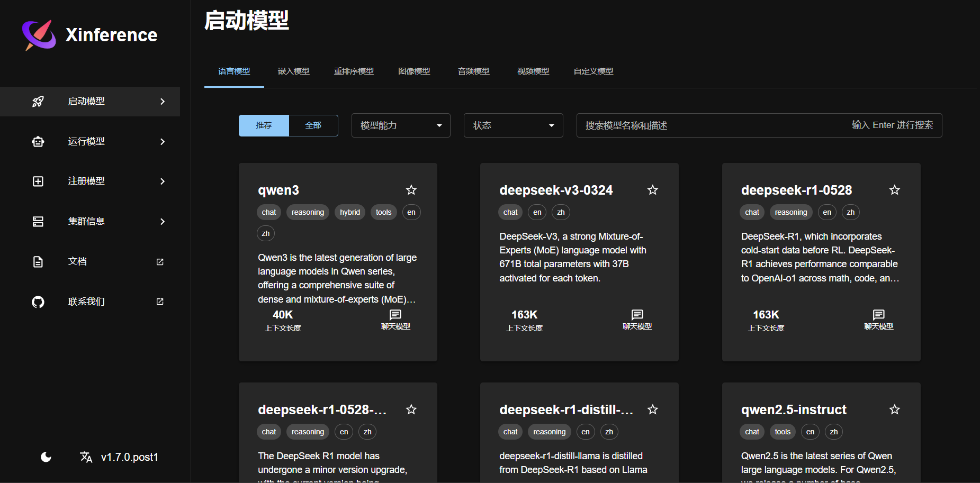Switch to the 图像模型 tab

[414, 71]
